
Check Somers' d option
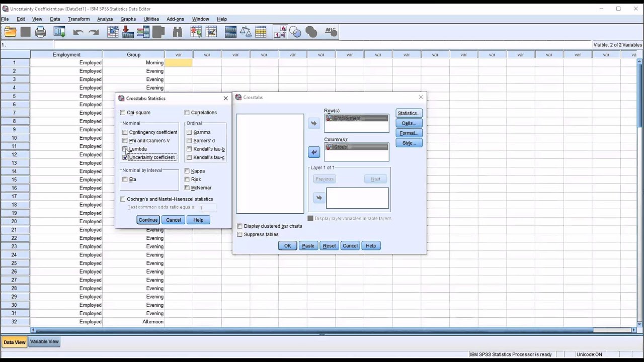189,141
